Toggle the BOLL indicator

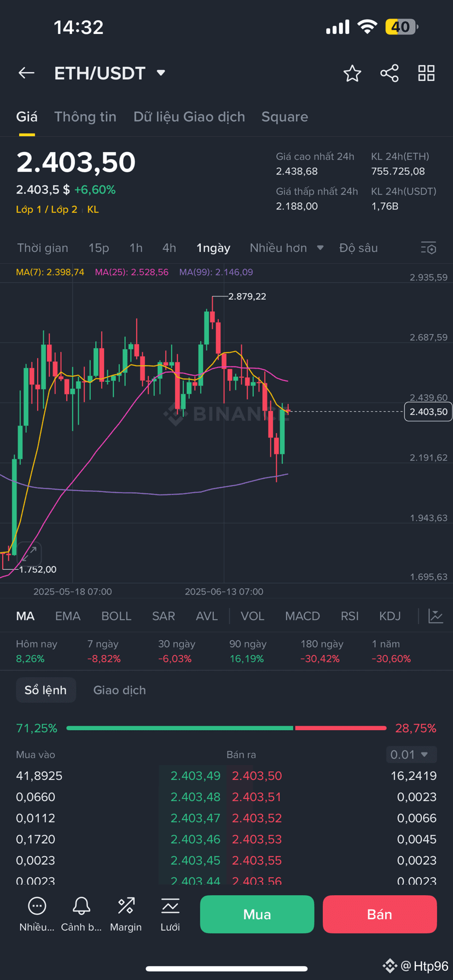point(117,616)
